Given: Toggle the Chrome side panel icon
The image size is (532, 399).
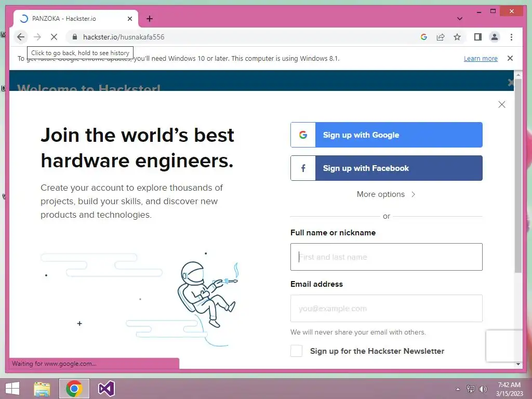Looking at the screenshot, I should click(478, 37).
